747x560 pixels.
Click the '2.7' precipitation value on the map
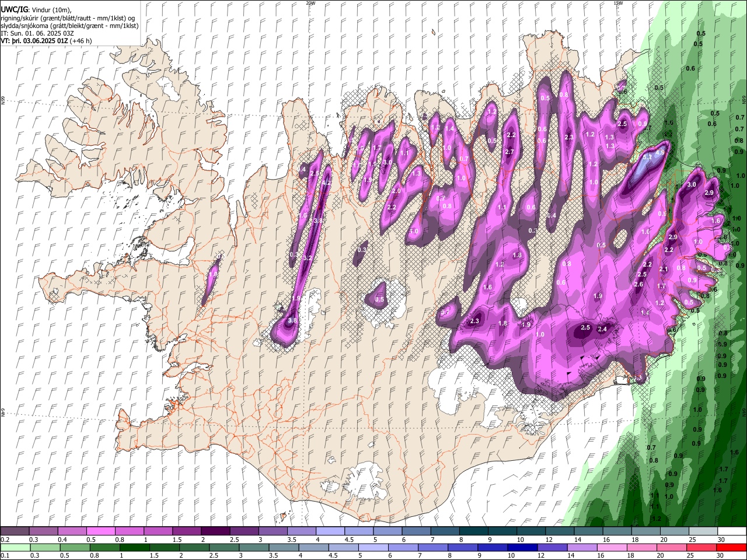tap(509, 152)
